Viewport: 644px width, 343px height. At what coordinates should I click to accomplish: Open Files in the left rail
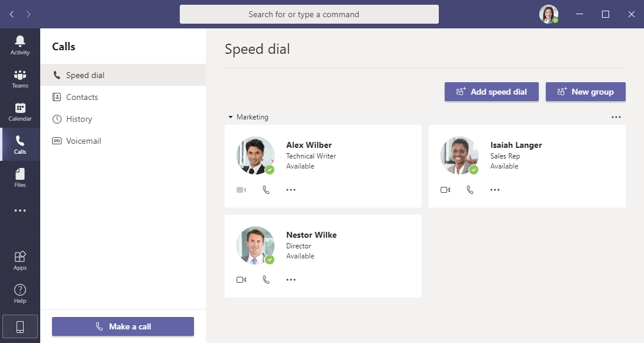tap(20, 177)
